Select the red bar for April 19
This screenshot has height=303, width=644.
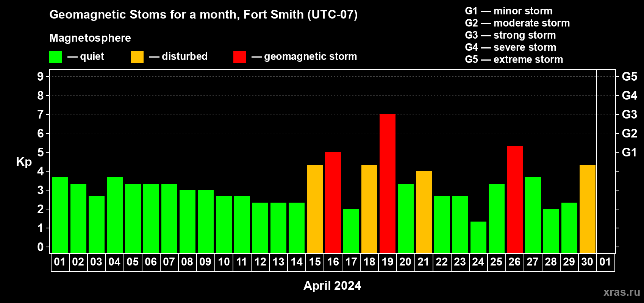[x=388, y=183]
